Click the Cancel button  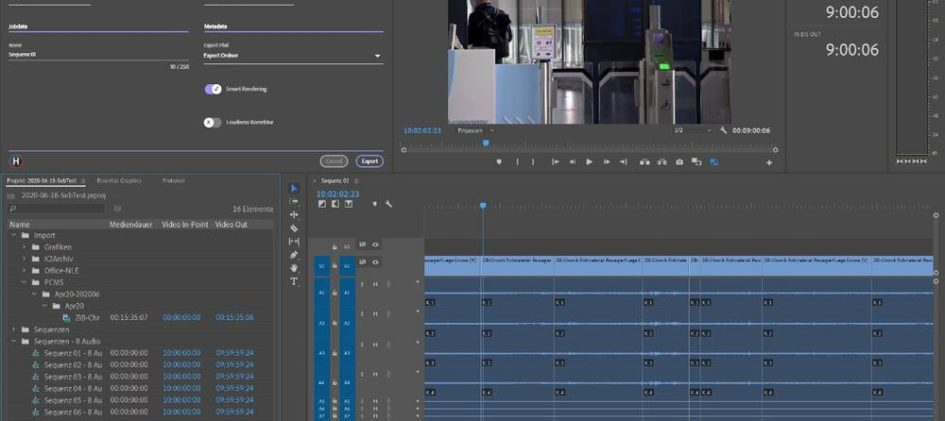(x=334, y=161)
